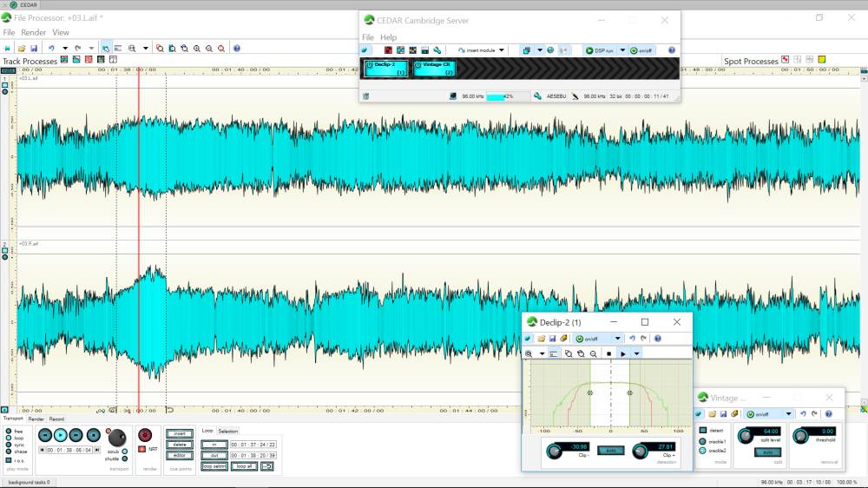Open the Help menu in CEDAR Cambridge Server

pyautogui.click(x=388, y=37)
